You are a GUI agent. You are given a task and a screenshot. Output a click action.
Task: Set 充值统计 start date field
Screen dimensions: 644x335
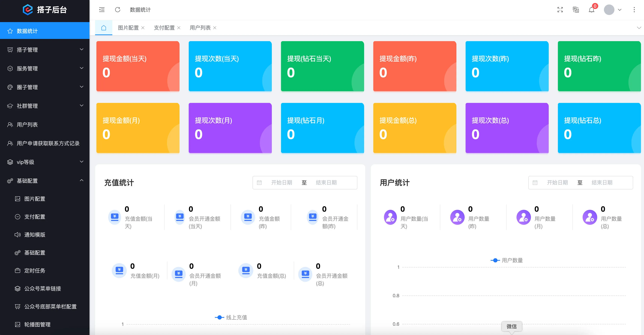pyautogui.click(x=282, y=182)
